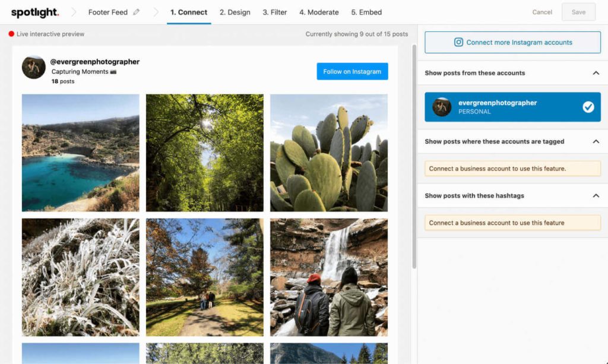This screenshot has height=364, width=608.
Task: Open the @evergreenphotographer profile avatar in preview
Action: pyautogui.click(x=34, y=68)
